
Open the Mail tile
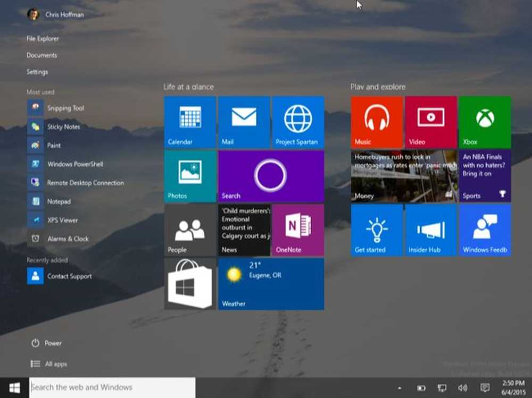pos(244,122)
